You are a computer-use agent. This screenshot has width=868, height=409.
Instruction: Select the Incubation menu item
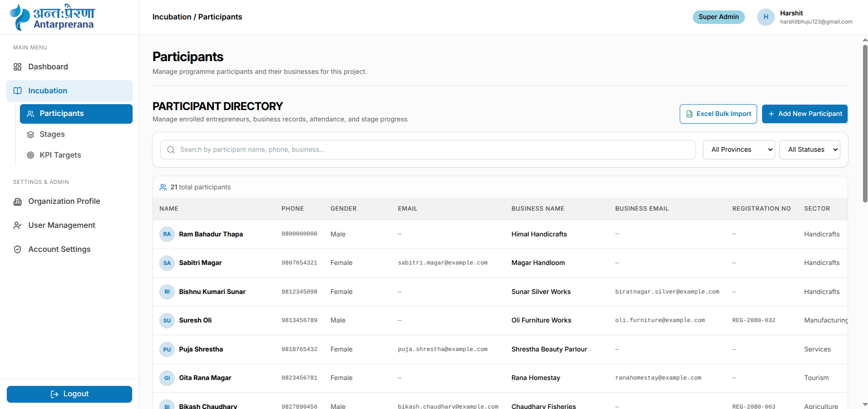pos(69,91)
